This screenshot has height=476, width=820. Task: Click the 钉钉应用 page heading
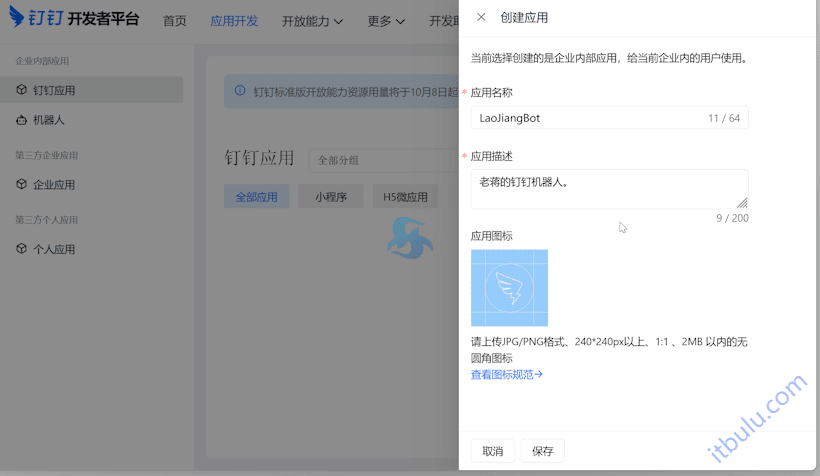tap(259, 157)
